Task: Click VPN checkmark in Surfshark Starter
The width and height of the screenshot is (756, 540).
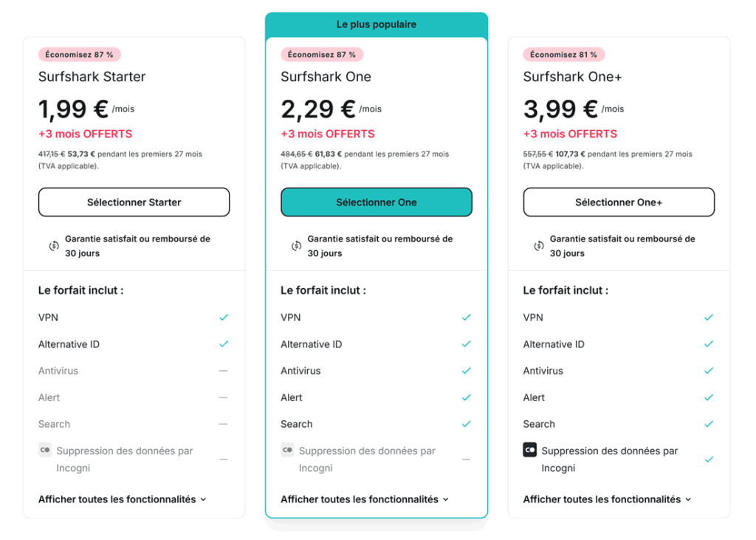Action: pos(224,318)
